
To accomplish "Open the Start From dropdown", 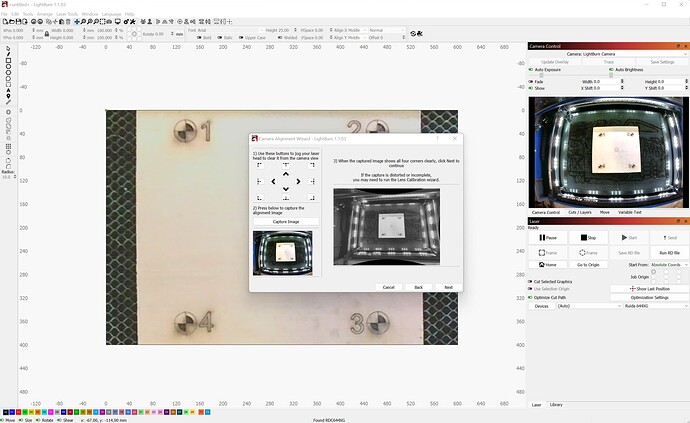I will pyautogui.click(x=669, y=265).
